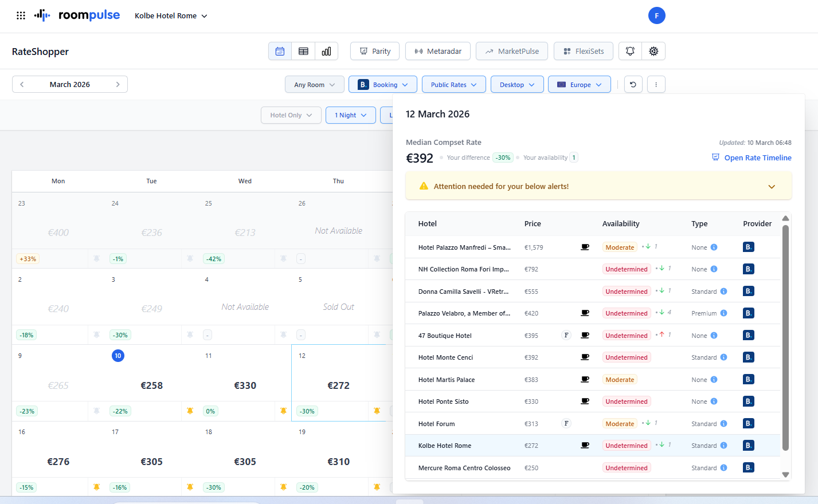Open the three-dot more options menu
The height and width of the screenshot is (504, 818).
click(656, 84)
